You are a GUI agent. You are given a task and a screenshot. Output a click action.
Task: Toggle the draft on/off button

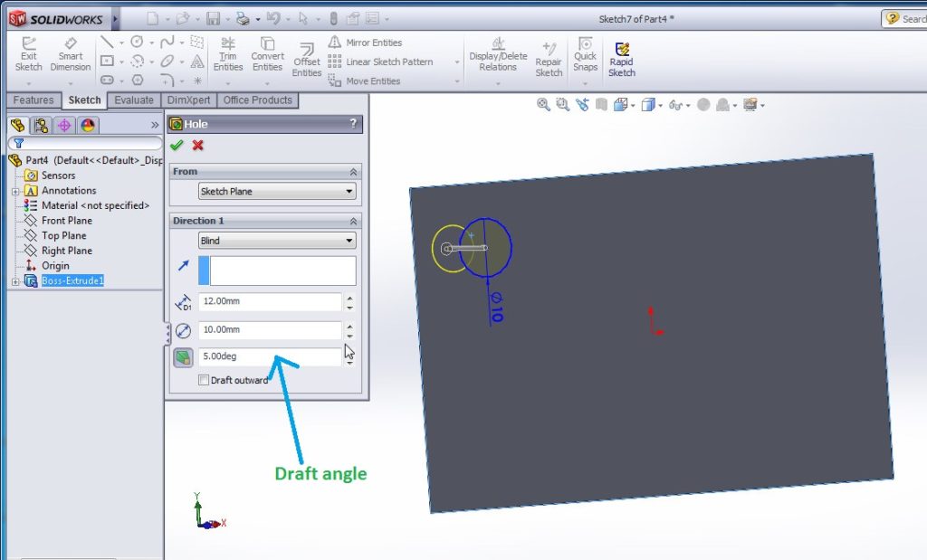click(x=182, y=356)
